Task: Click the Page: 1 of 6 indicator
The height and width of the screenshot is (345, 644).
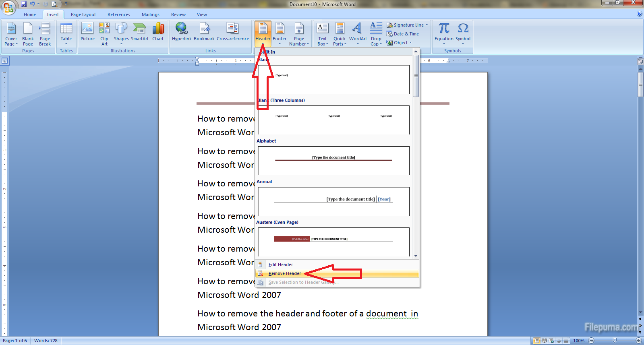Action: click(x=15, y=341)
